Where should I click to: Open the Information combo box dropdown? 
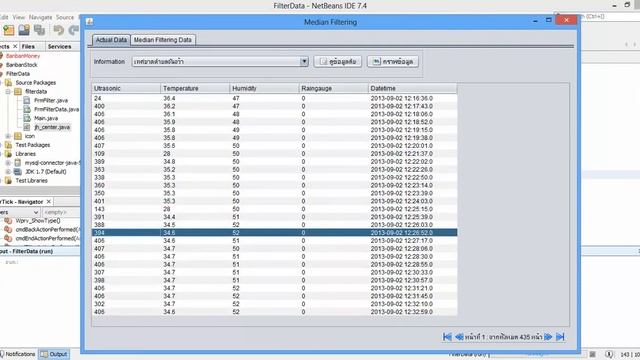point(304,62)
